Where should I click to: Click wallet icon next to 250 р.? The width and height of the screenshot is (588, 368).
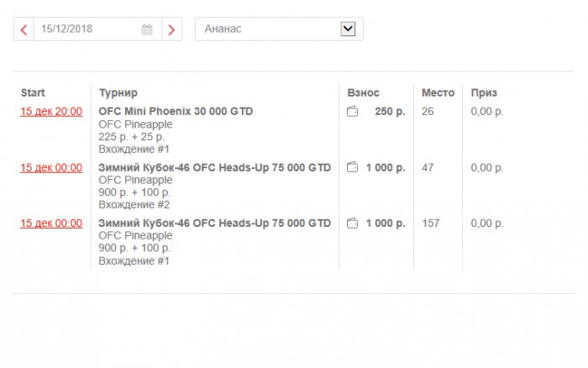pos(352,112)
